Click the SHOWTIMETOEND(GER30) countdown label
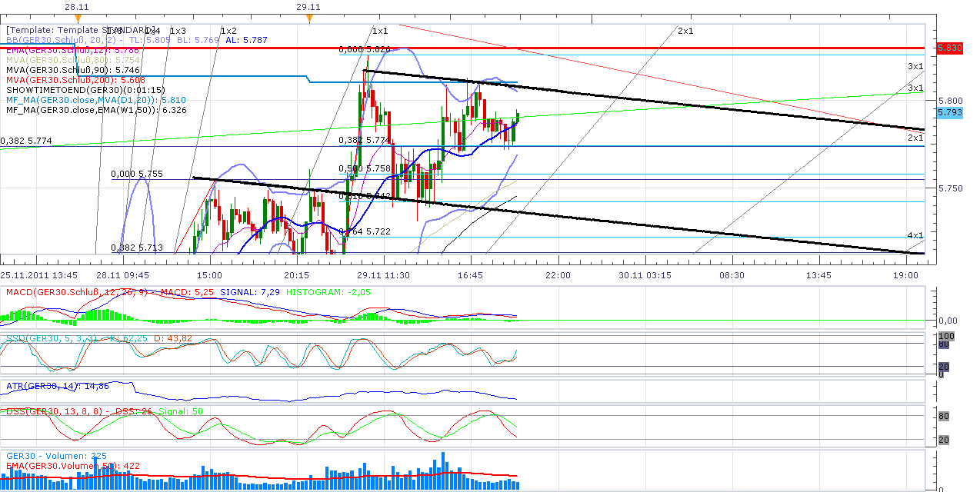Image resolution: width=980 pixels, height=492 pixels. coord(85,90)
